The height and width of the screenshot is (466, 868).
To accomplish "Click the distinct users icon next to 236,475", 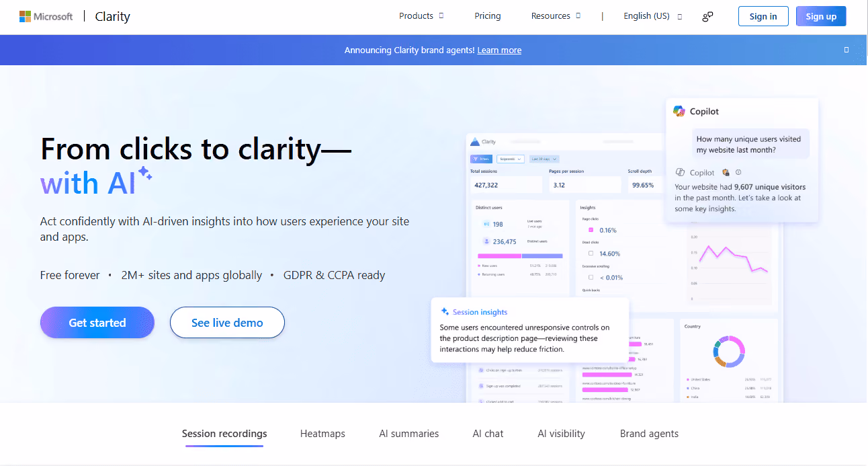I will [x=486, y=241].
